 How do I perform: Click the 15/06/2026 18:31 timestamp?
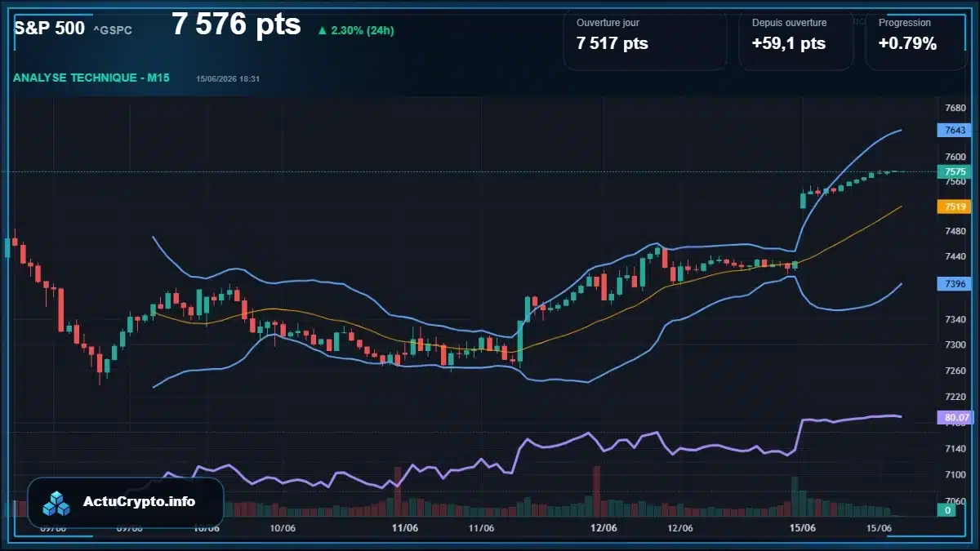pos(228,78)
